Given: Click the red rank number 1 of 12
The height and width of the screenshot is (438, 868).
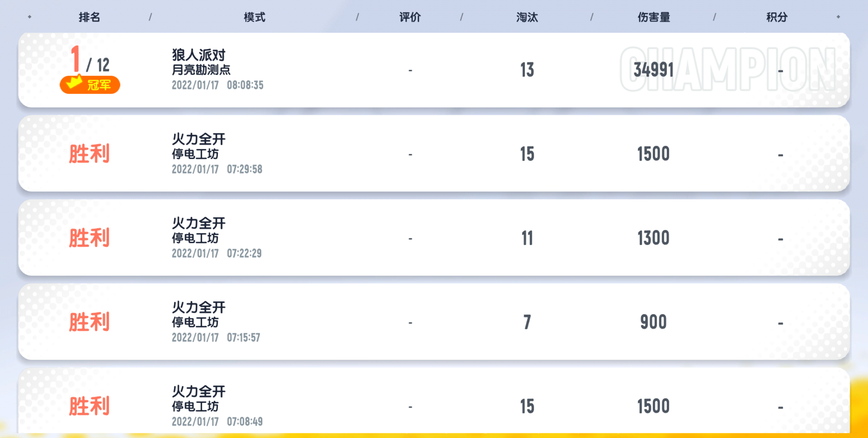Looking at the screenshot, I should (75, 59).
